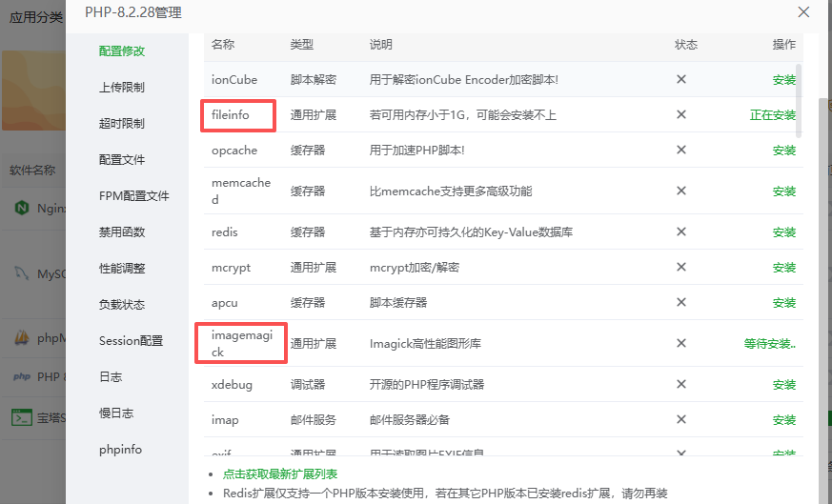This screenshot has width=832, height=504.
Task: Click the PHP icon in software list
Action: point(21,376)
